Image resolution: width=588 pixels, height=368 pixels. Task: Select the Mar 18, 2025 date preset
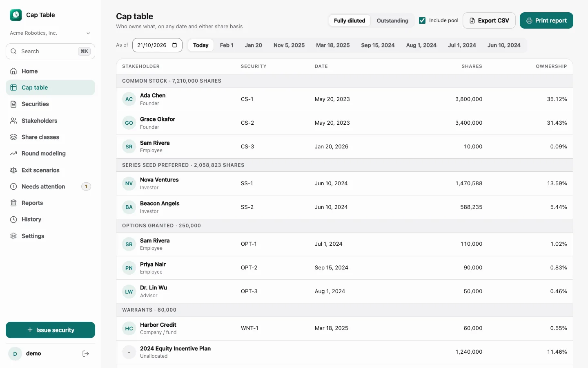click(333, 45)
